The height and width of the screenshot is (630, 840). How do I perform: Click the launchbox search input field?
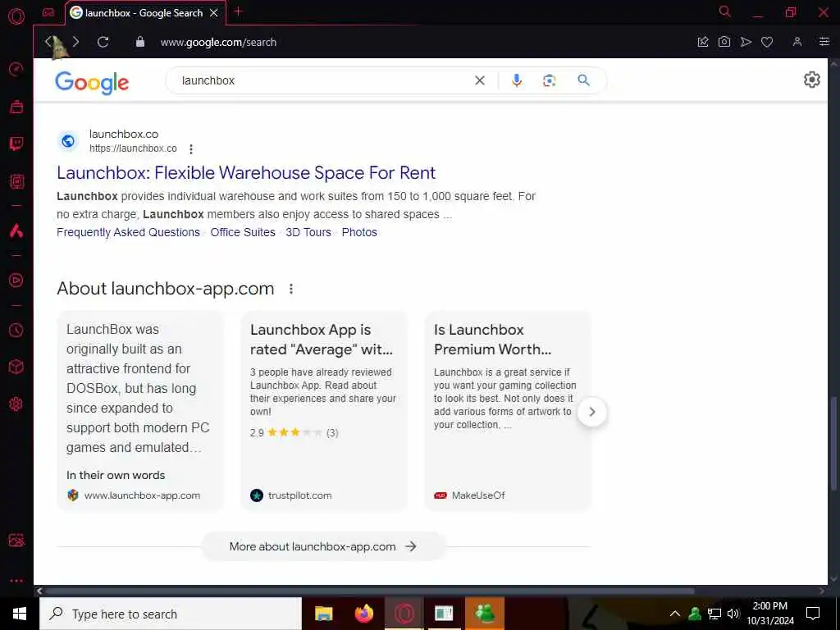pyautogui.click(x=322, y=80)
